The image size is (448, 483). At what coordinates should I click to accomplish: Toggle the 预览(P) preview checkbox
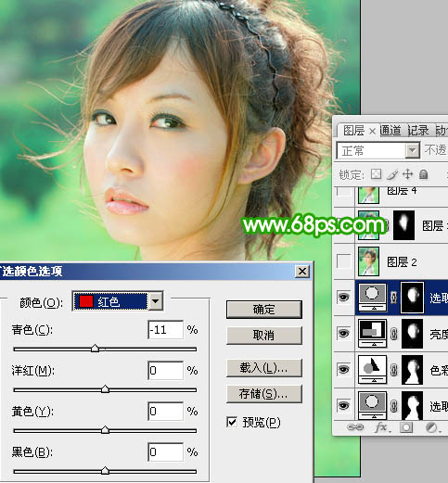232,422
